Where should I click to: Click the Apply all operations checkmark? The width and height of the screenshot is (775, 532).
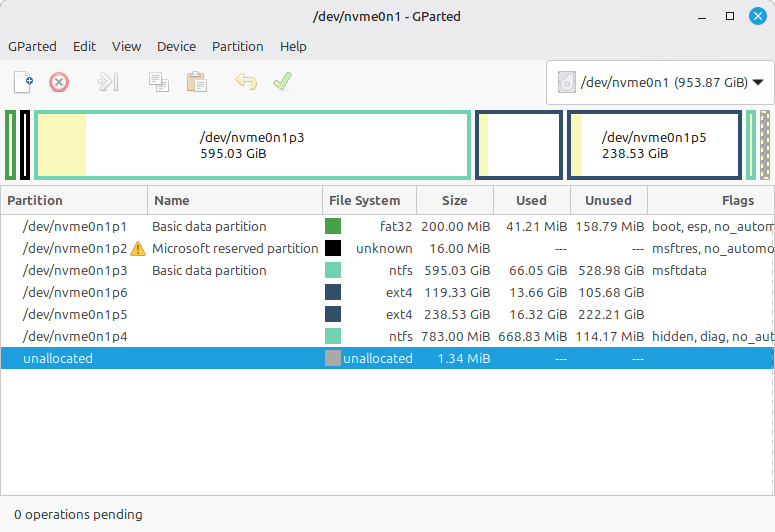tap(282, 82)
